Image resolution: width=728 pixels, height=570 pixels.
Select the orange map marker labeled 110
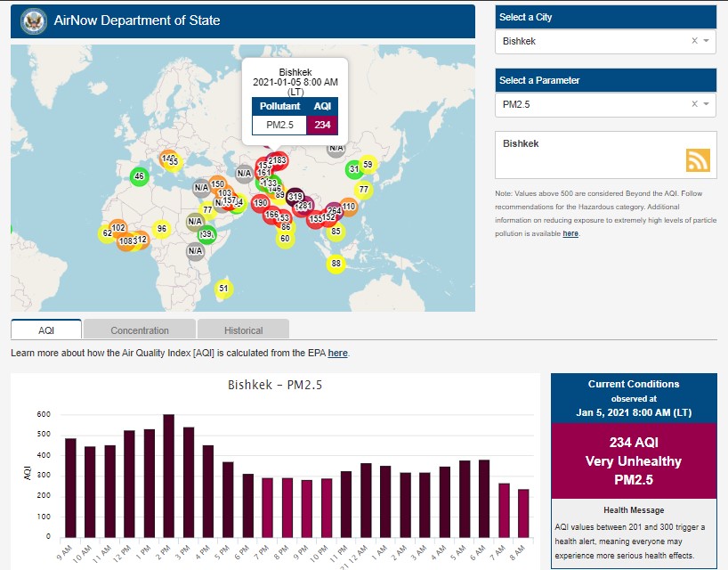pos(348,207)
